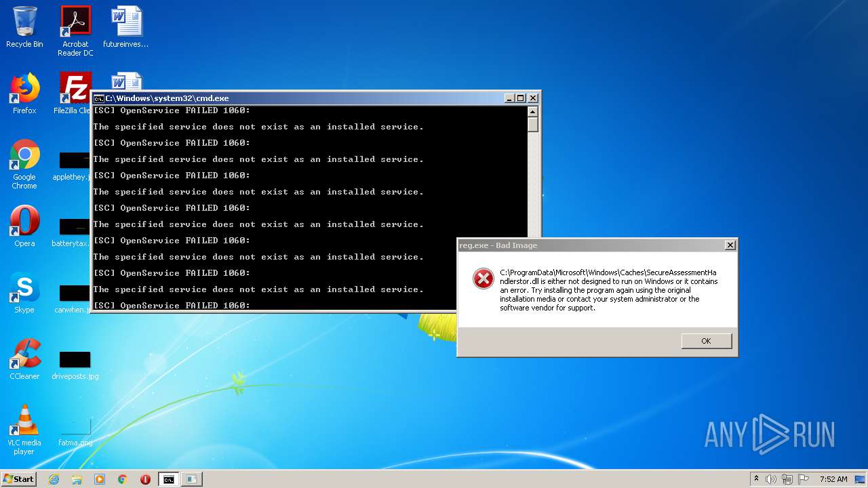Click the reg.exe - Bad Image title text
This screenshot has height=488, width=868.
pyautogui.click(x=498, y=245)
